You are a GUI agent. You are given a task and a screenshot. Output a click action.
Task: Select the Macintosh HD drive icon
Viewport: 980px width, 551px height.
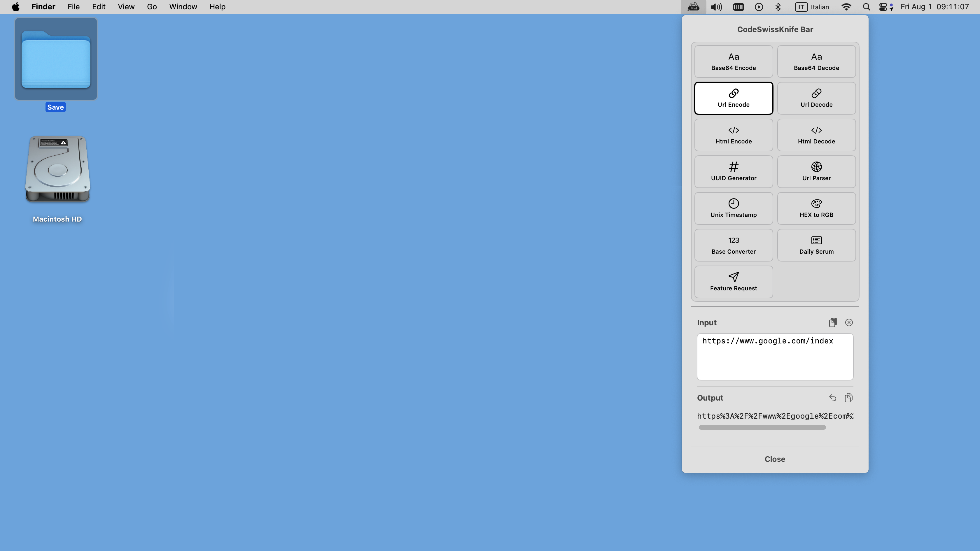pyautogui.click(x=57, y=169)
